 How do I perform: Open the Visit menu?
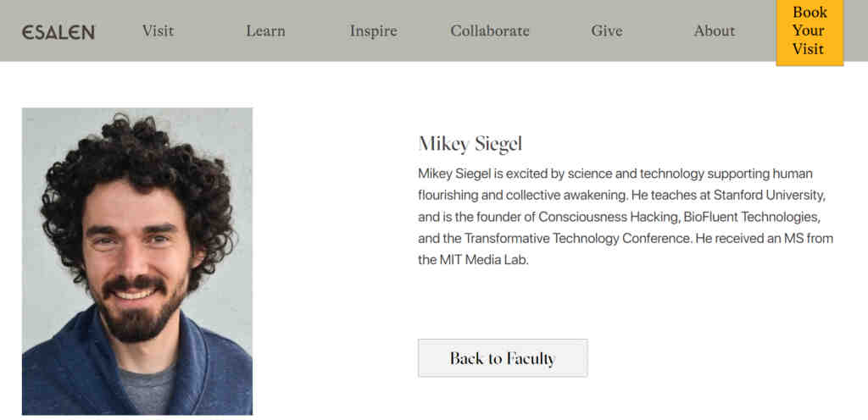(x=158, y=31)
